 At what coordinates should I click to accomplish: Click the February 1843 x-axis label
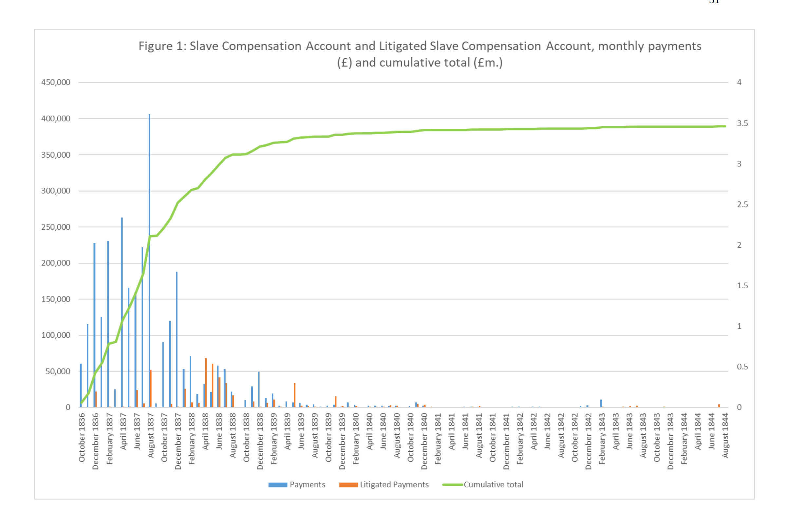[x=602, y=439]
